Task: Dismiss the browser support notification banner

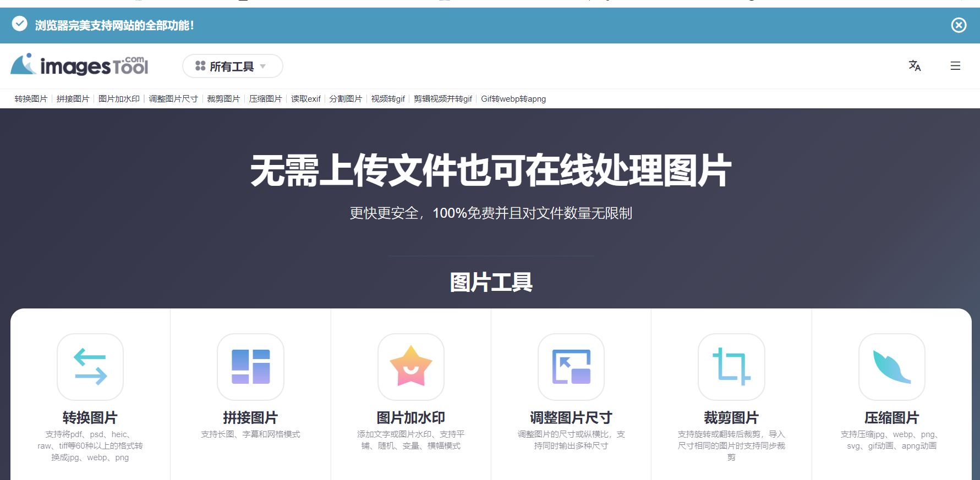Action: click(959, 25)
